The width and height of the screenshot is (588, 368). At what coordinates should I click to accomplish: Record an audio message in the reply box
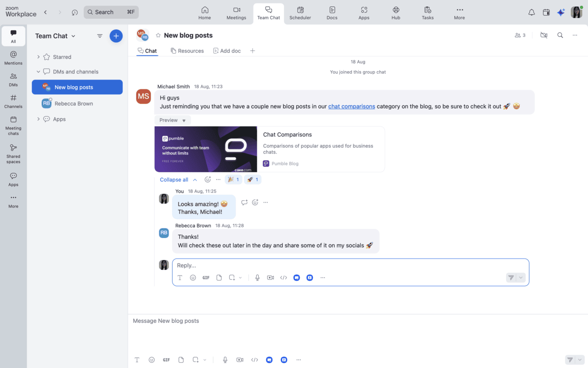tap(257, 277)
